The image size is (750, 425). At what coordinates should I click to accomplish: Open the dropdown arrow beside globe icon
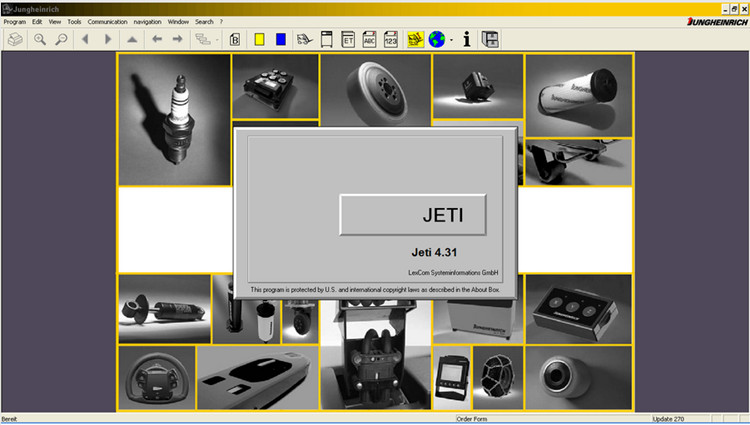click(451, 40)
